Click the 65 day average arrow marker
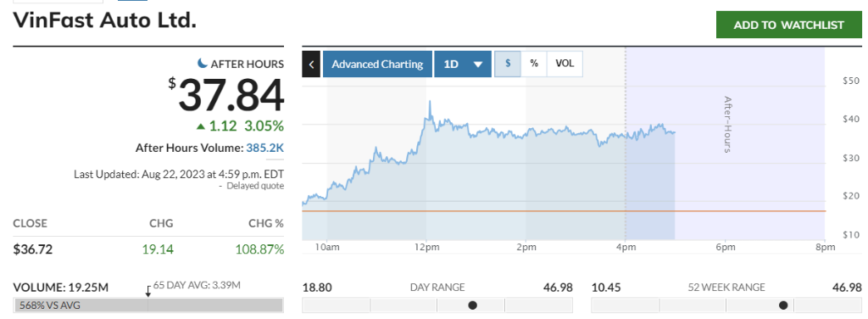Viewport: 868px width, 319px height. [147, 291]
